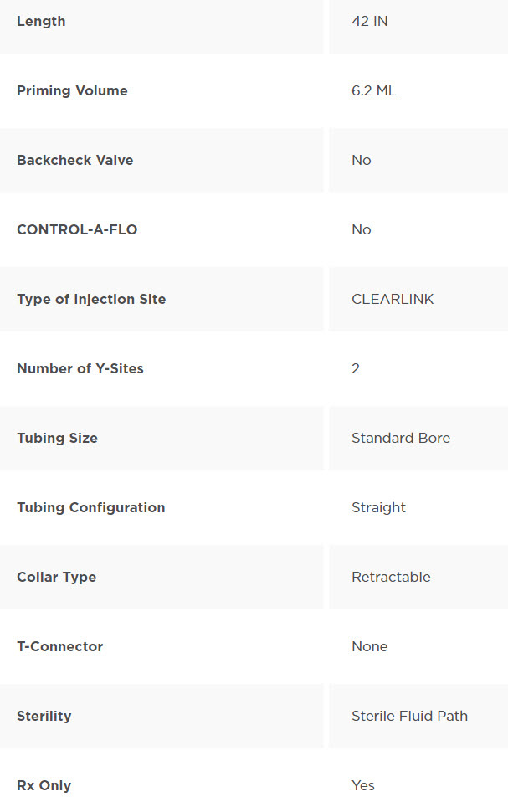Screen dimensions: 508x812
Task: Click the Collar Type label
Action: (56, 577)
